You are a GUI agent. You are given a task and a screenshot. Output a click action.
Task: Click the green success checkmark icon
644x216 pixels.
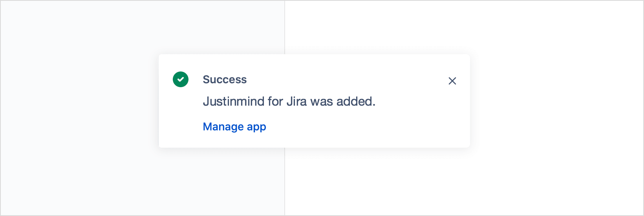click(181, 79)
